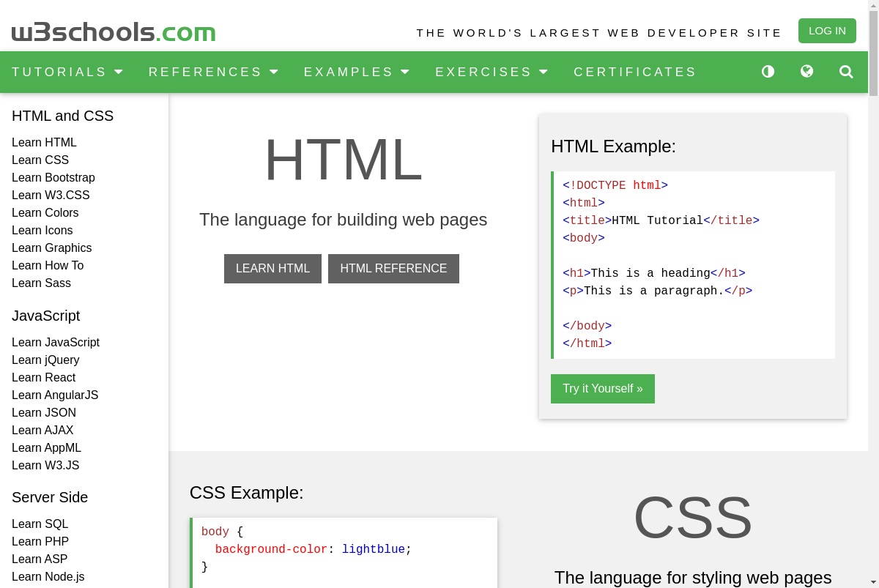Click the 'HTML and CSS' sidebar heading
879x588 pixels.
coord(62,116)
